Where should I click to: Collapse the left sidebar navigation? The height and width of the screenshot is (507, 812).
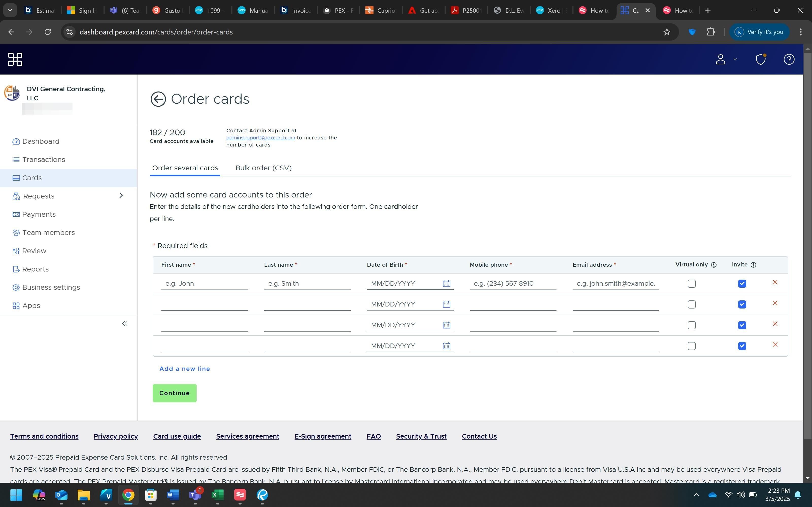tap(125, 323)
